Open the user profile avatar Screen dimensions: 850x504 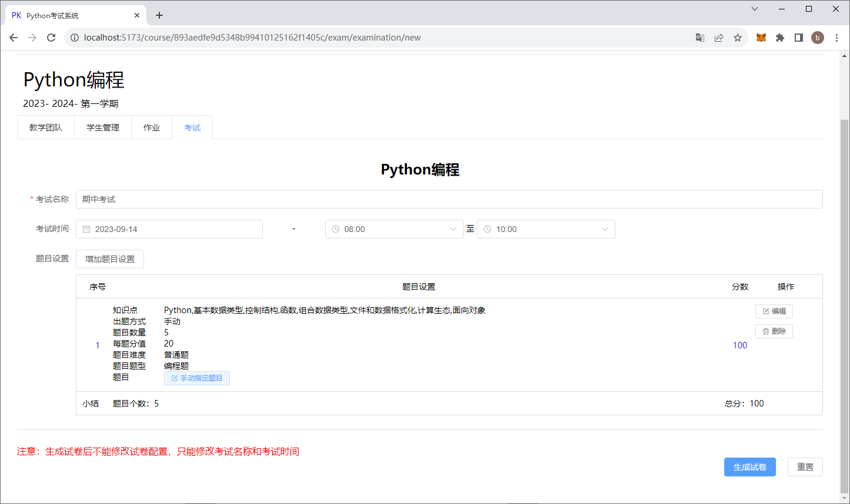(x=818, y=38)
